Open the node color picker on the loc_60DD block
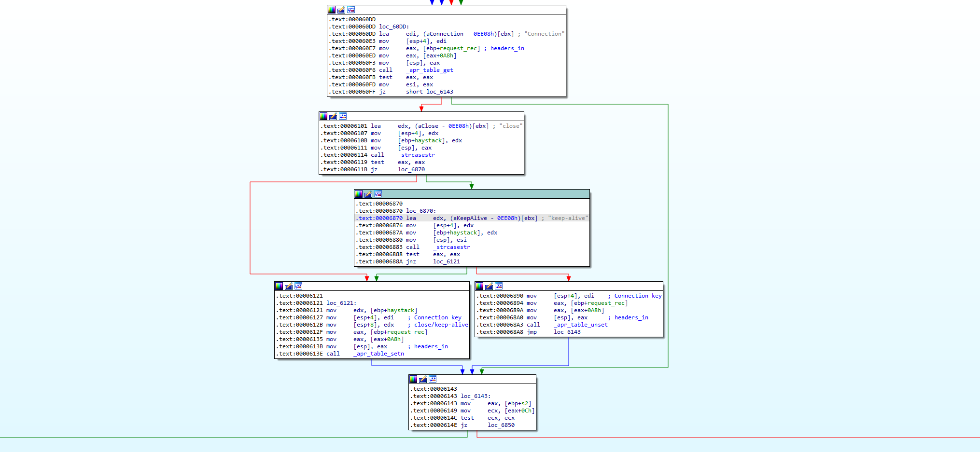Viewport: 980px width, 452px height. tap(331, 9)
